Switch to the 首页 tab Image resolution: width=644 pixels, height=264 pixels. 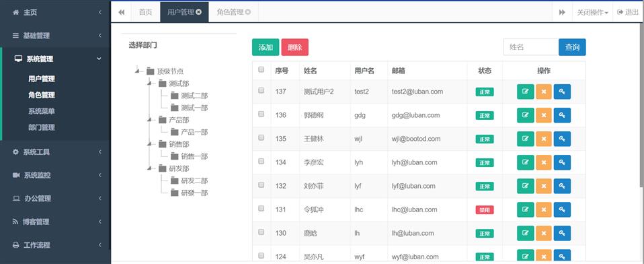(x=145, y=12)
